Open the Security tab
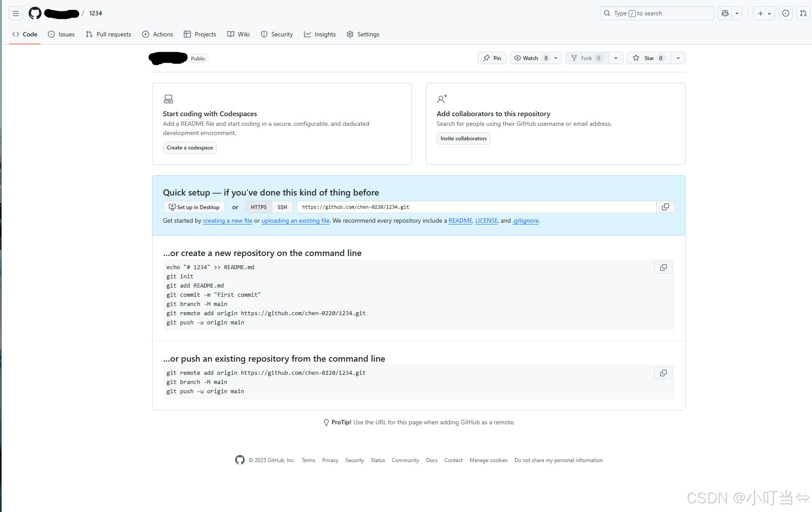The width and height of the screenshot is (812, 512). click(x=277, y=34)
